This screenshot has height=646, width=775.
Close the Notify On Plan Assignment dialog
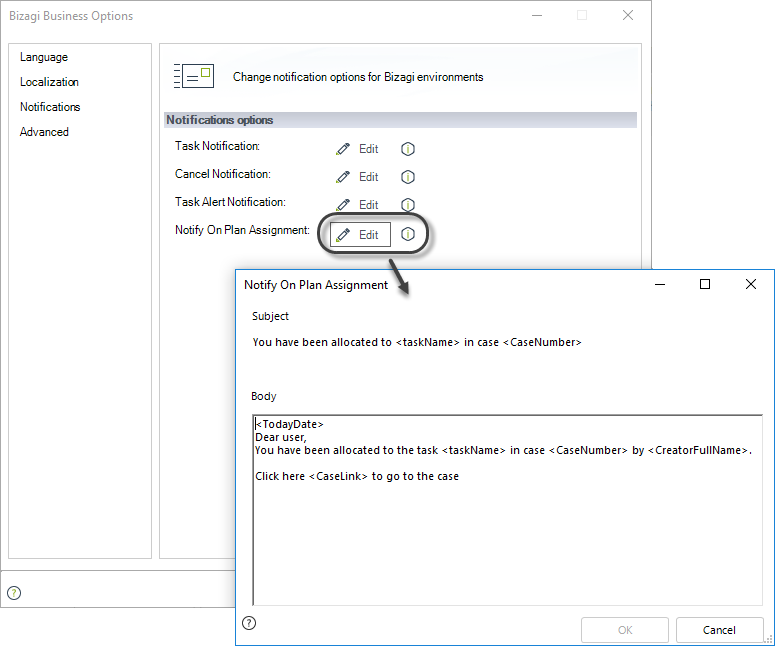[x=751, y=284]
